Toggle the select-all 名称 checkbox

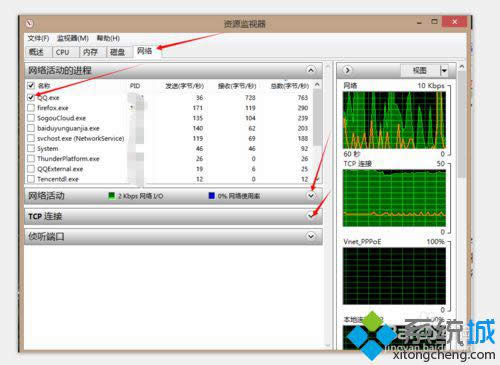tap(31, 86)
